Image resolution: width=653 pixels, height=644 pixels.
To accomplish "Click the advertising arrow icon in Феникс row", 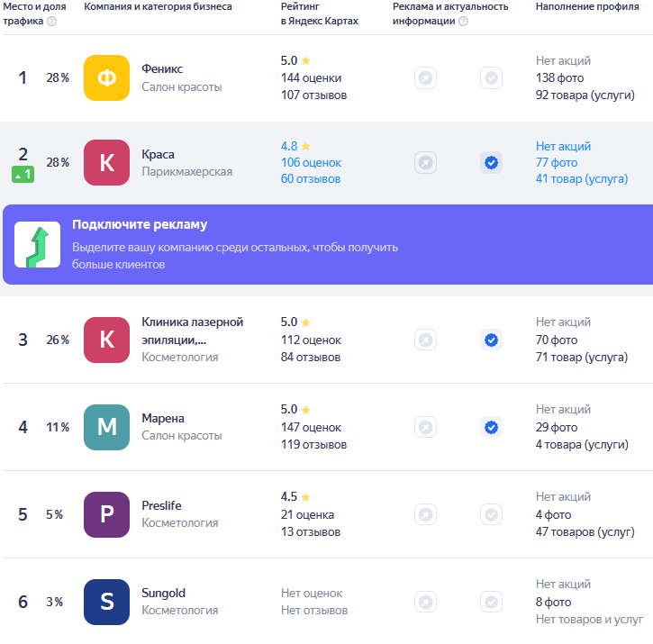I will [426, 77].
